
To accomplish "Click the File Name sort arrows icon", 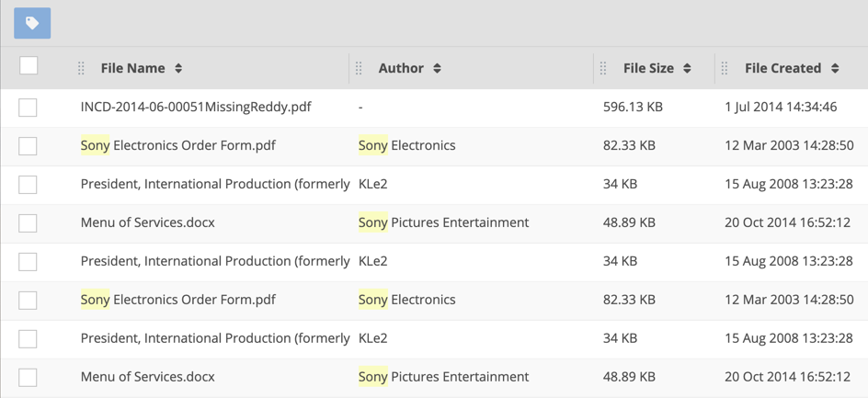I will click(x=178, y=69).
